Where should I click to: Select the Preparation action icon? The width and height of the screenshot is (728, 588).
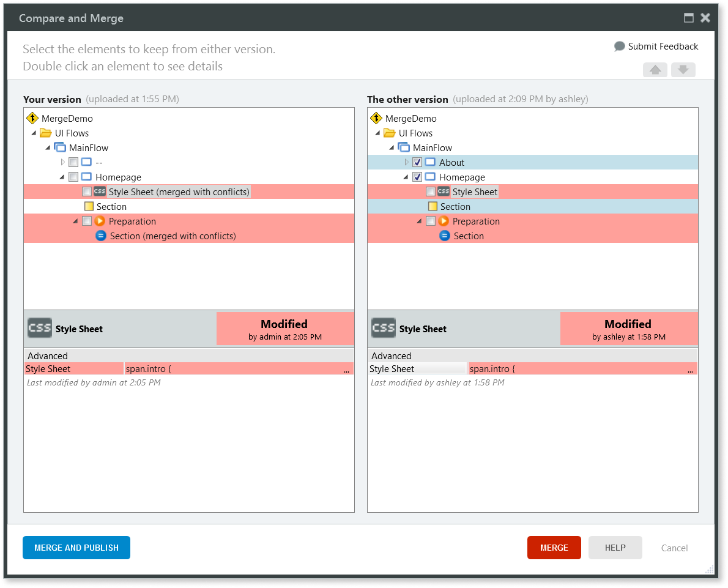(100, 221)
